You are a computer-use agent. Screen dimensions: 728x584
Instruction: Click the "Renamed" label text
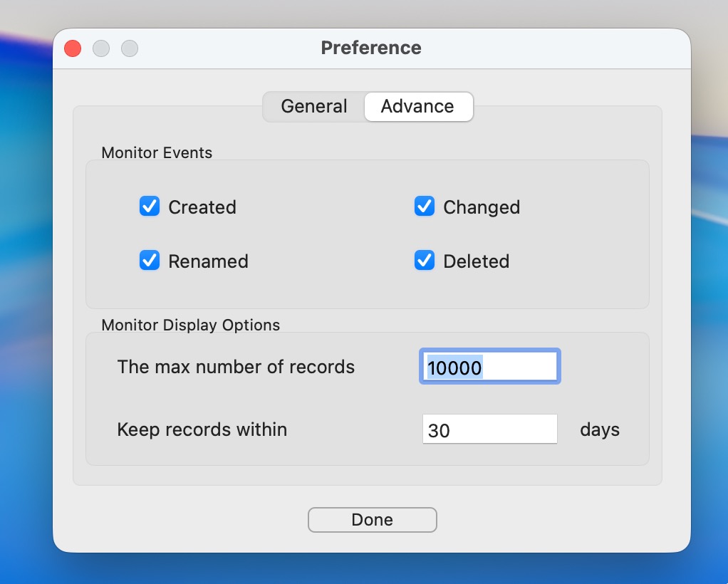[x=208, y=261]
